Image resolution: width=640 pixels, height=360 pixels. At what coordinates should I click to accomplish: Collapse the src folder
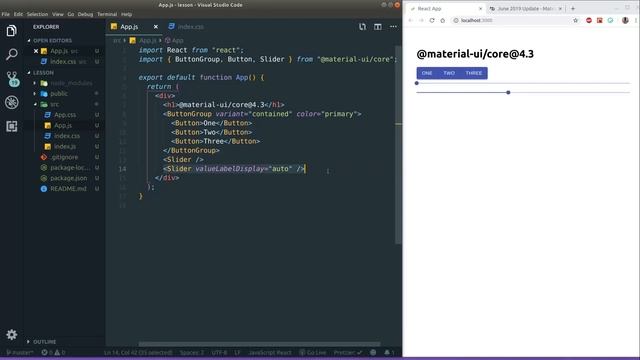coord(35,104)
